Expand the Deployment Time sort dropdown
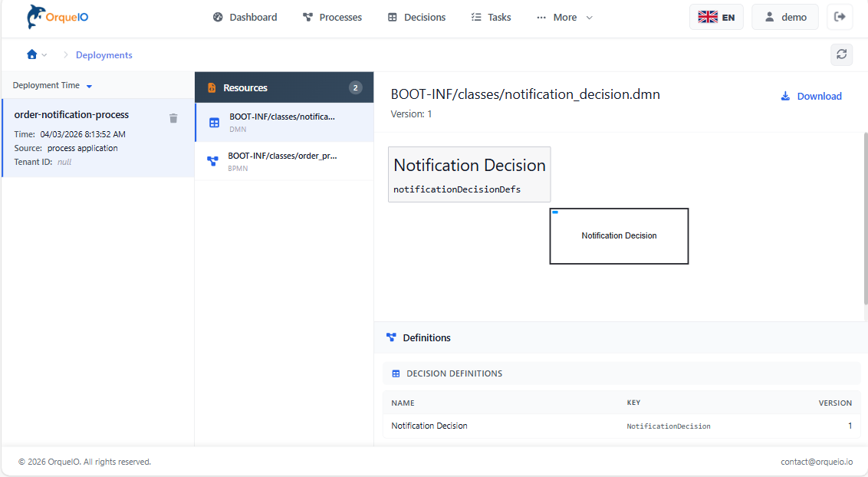The height and width of the screenshot is (477, 868). [89, 86]
